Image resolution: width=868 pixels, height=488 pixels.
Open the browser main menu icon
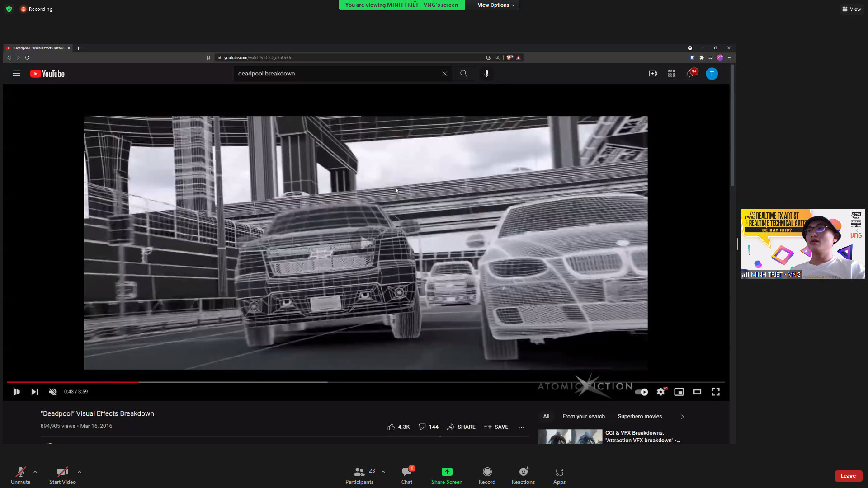pos(729,57)
